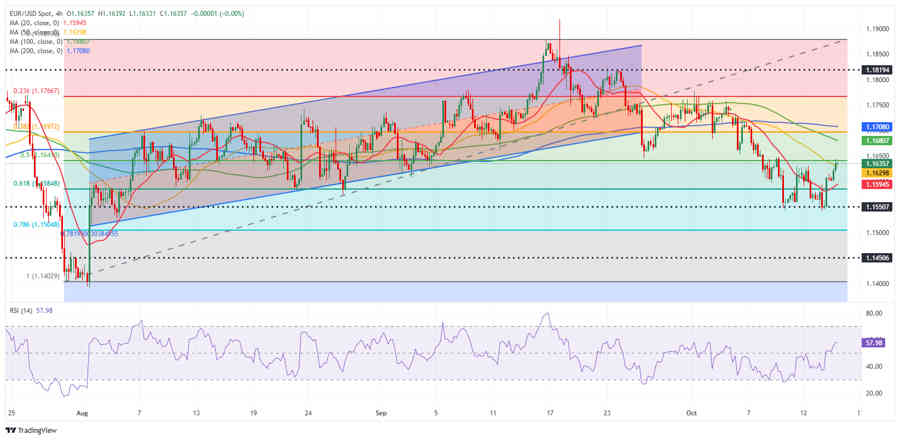Click the Oct label on time axis
This screenshot has height=440, width=900.
(x=692, y=411)
